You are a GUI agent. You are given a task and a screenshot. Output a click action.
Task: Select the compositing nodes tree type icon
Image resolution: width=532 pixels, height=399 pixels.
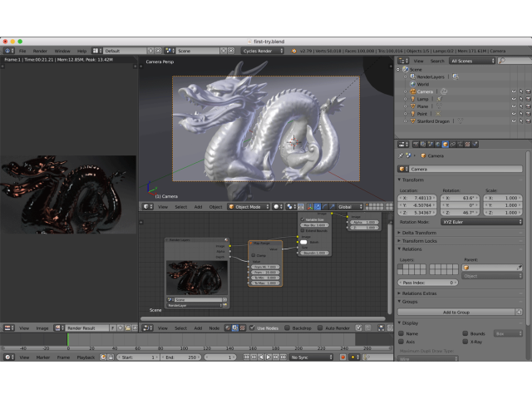click(235, 328)
